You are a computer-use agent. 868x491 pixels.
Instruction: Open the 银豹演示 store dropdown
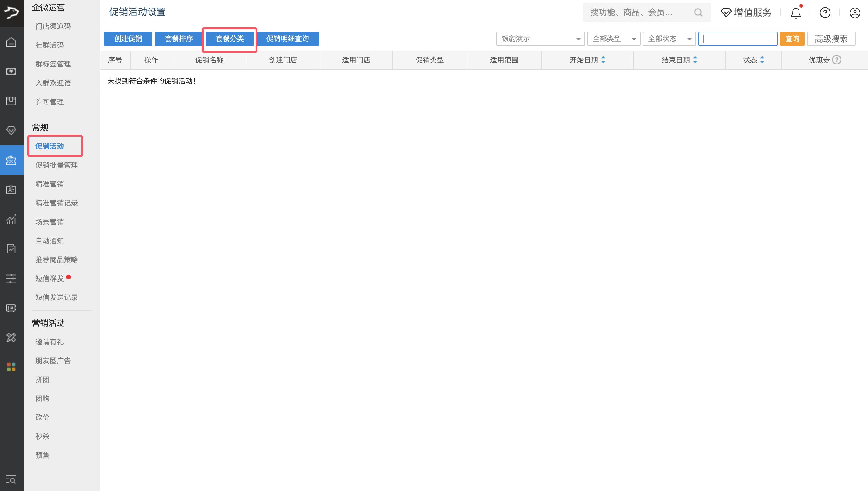(540, 39)
